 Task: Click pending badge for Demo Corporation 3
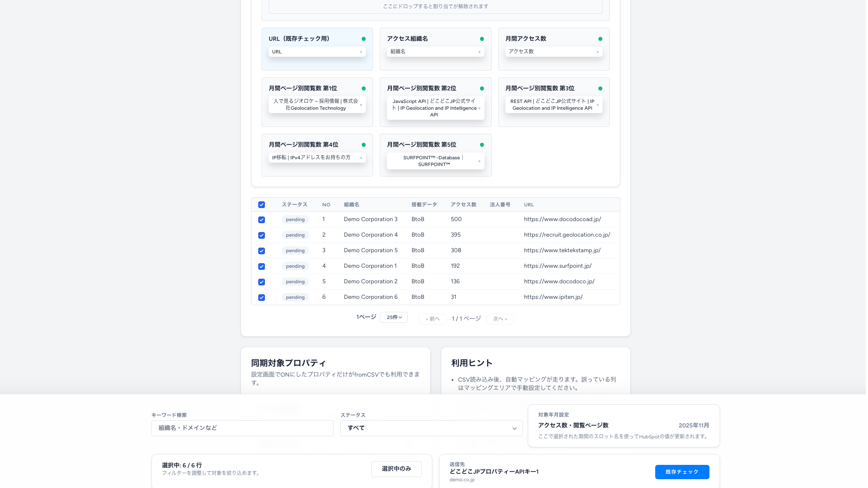click(x=295, y=220)
